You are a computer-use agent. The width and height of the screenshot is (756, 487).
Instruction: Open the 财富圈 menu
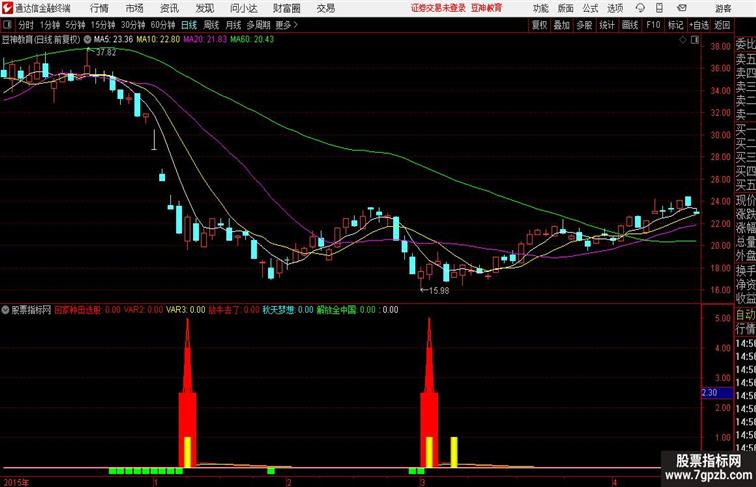[x=287, y=8]
